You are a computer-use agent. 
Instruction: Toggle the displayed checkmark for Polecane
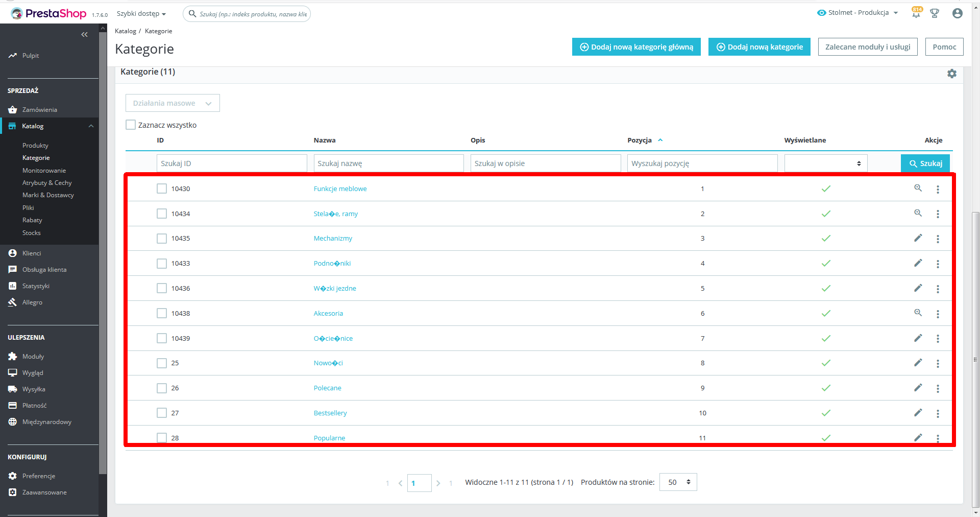[x=826, y=388]
